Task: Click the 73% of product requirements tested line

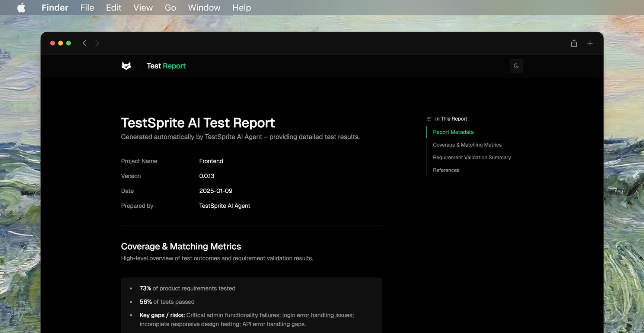Action: (x=187, y=288)
